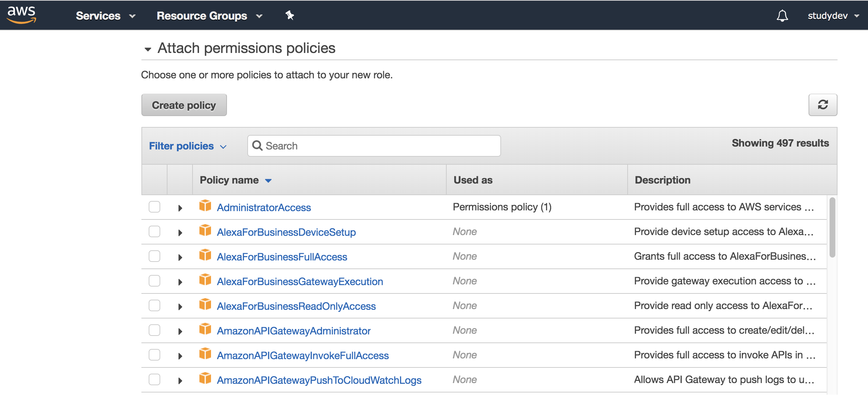Tick the AmazonAPIGatewayPushToCloudWatchLogs checkbox
The image size is (868, 407).
pyautogui.click(x=154, y=379)
